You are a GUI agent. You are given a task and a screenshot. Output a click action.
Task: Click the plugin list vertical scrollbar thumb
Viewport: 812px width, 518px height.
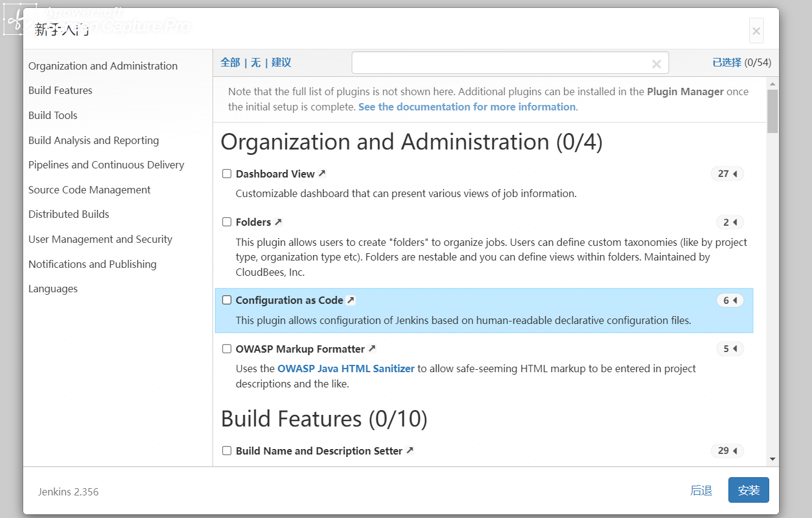pyautogui.click(x=772, y=111)
